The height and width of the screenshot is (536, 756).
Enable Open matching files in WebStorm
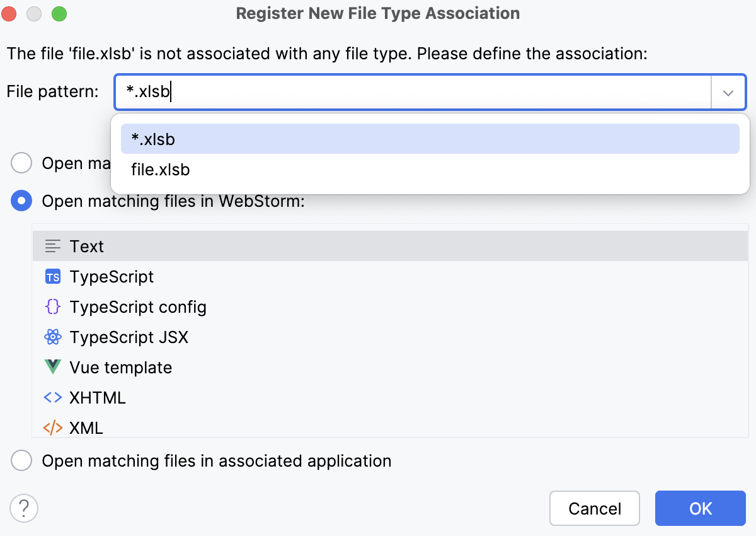point(21,201)
